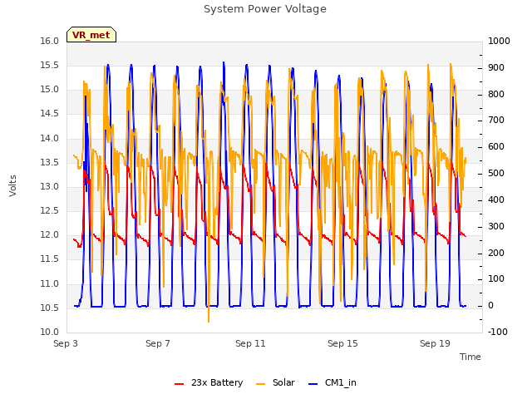
Task: Click the 12.0 left axis value
Action: [x=50, y=235]
